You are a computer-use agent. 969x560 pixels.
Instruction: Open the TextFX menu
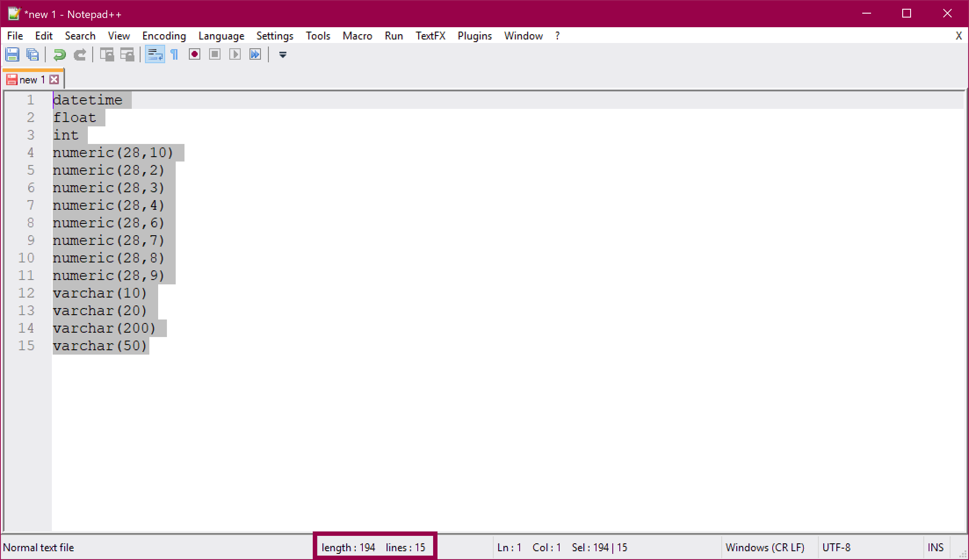pos(430,36)
